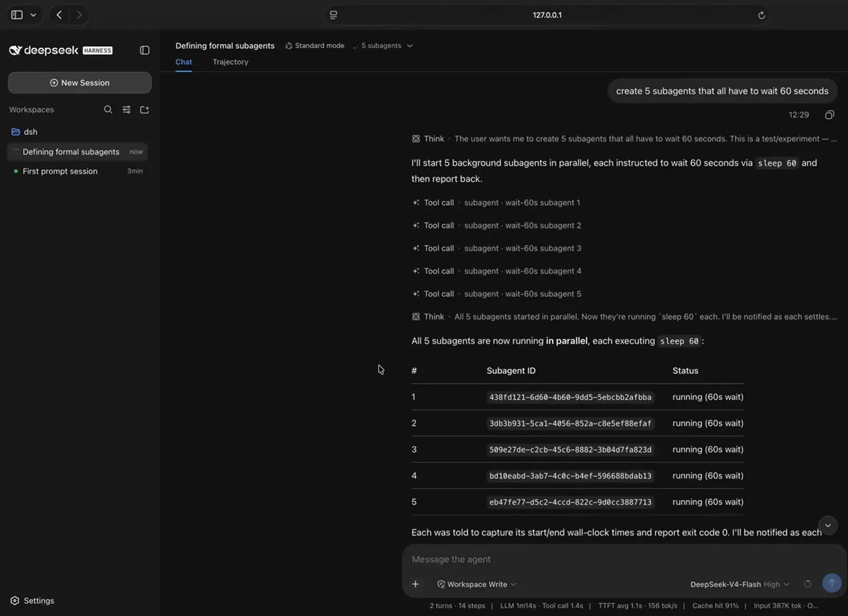This screenshot has height=616, width=848.
Task: Jump to bottom with the down-chevron button
Action: pos(828,525)
